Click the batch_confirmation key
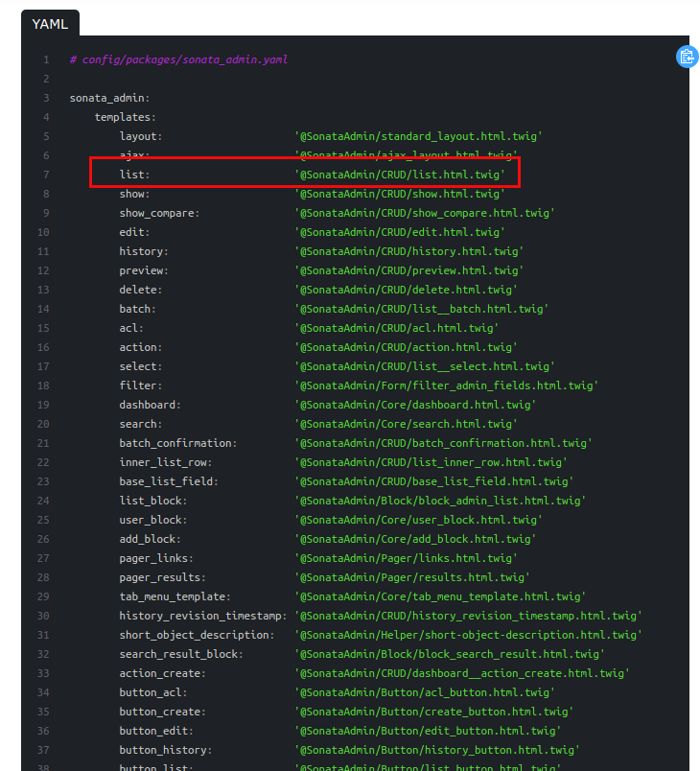 coord(177,443)
